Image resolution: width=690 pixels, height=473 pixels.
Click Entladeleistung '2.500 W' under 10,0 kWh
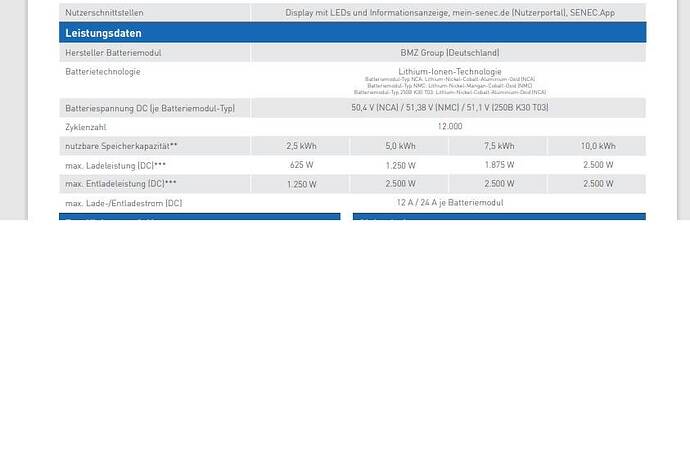(598, 184)
